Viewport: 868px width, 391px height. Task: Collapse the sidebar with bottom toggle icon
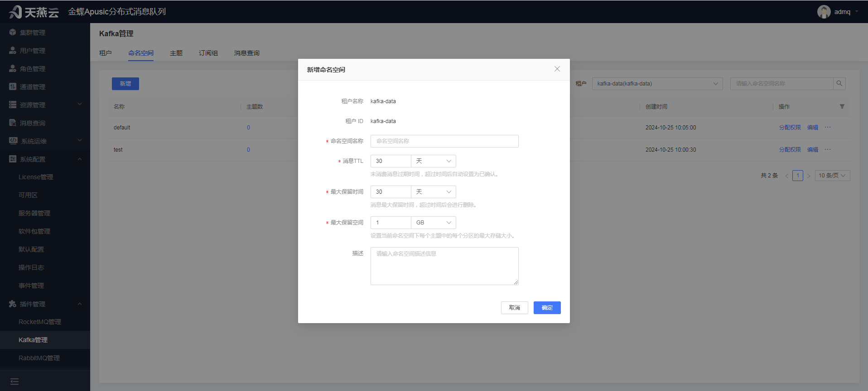click(14, 381)
